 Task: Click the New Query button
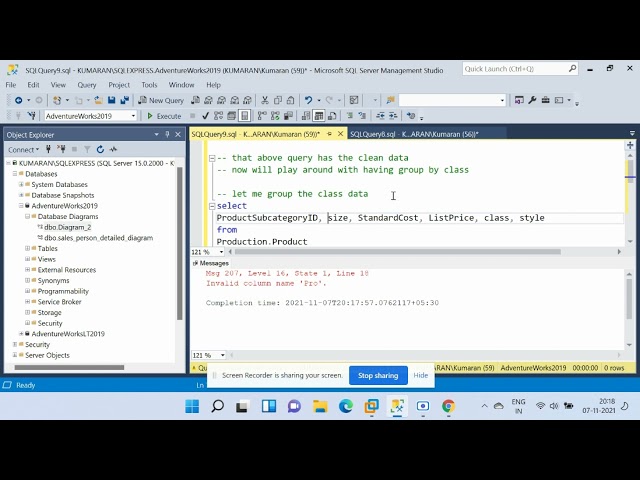[x=161, y=100]
